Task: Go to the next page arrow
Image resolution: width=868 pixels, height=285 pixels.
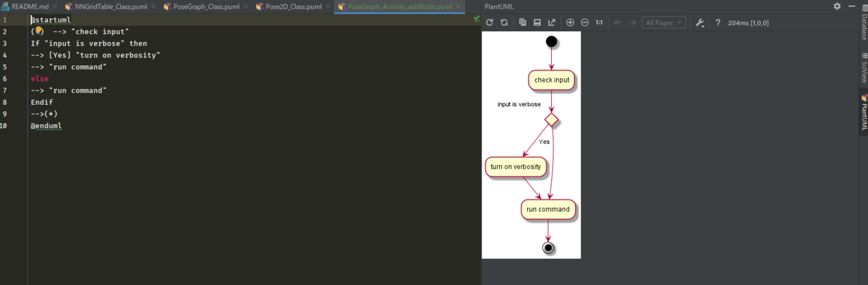Action: click(x=632, y=22)
